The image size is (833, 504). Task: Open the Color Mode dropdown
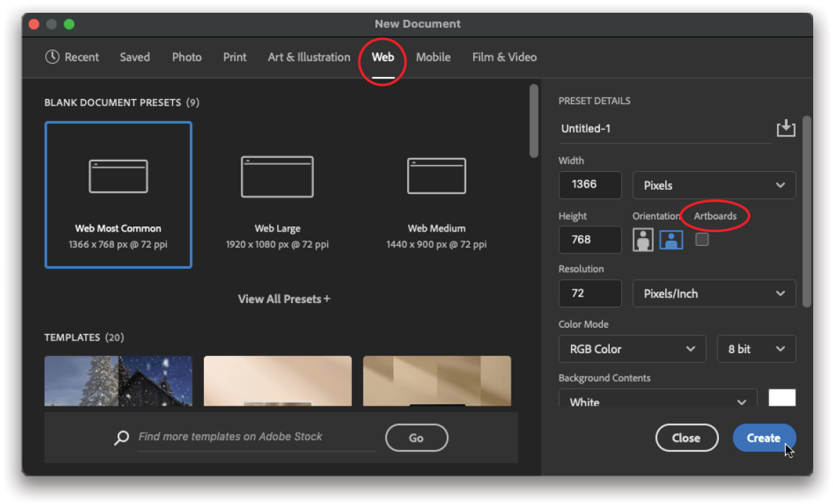click(632, 348)
